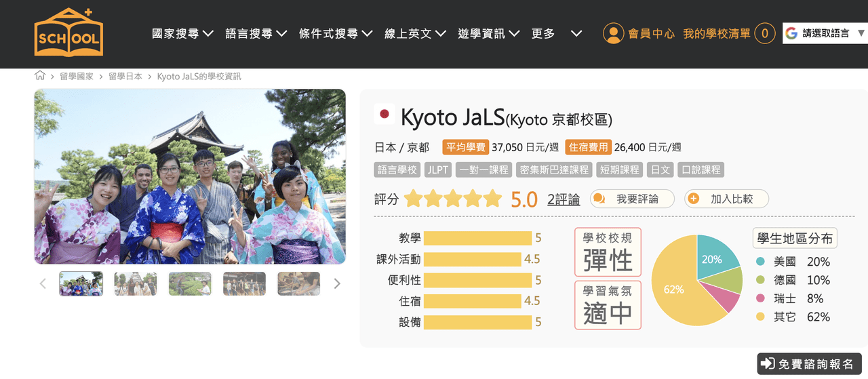Open 會員中心 link
868x379 pixels.
tap(651, 33)
